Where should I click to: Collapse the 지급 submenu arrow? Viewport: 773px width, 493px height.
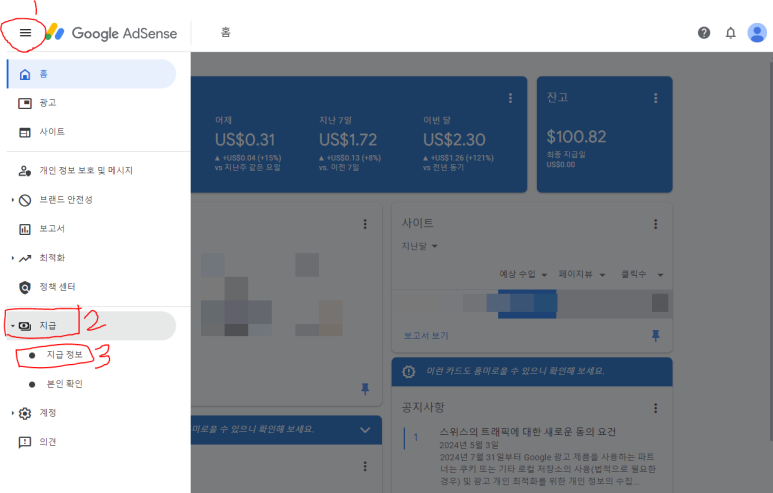(12, 326)
